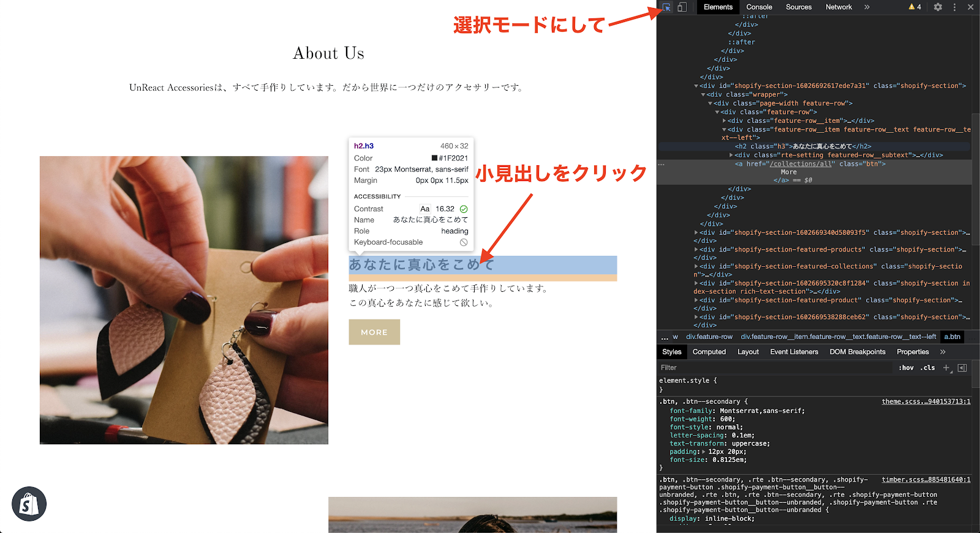Expand the shopify-section-featured-products div node
Screen dimensions: 980x533
click(696, 250)
